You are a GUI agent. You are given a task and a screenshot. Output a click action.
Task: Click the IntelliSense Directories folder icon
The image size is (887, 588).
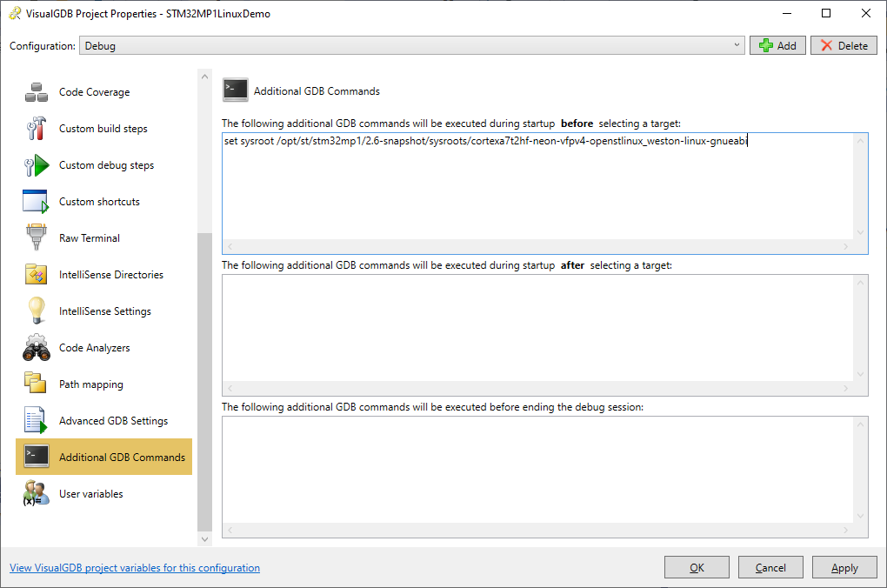pos(37,275)
